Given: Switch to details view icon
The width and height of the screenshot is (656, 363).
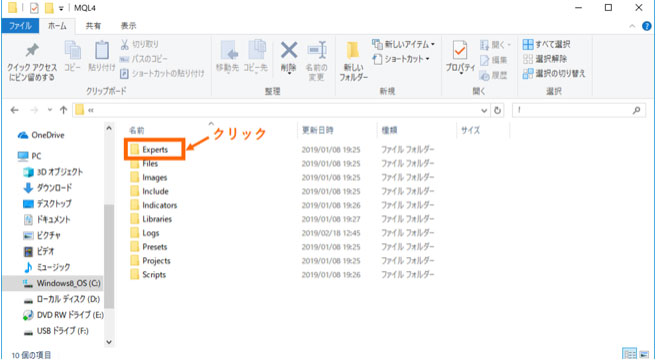Looking at the screenshot, I should point(629,355).
